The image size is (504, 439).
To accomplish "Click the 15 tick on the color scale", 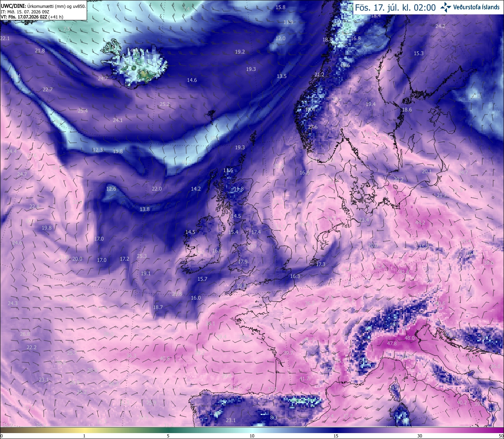I will [336, 436].
